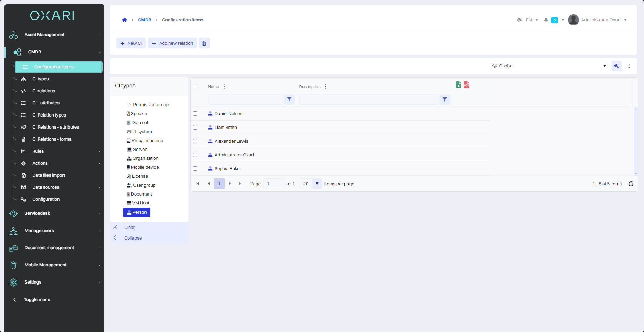Click the New CI button

131,43
